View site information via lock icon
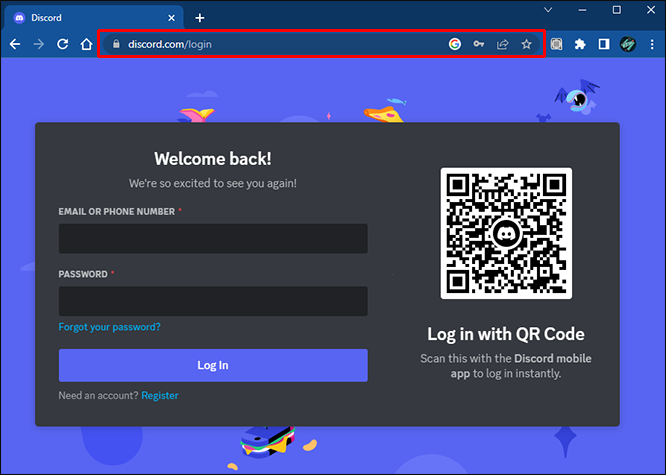This screenshot has height=475, width=666. [116, 44]
